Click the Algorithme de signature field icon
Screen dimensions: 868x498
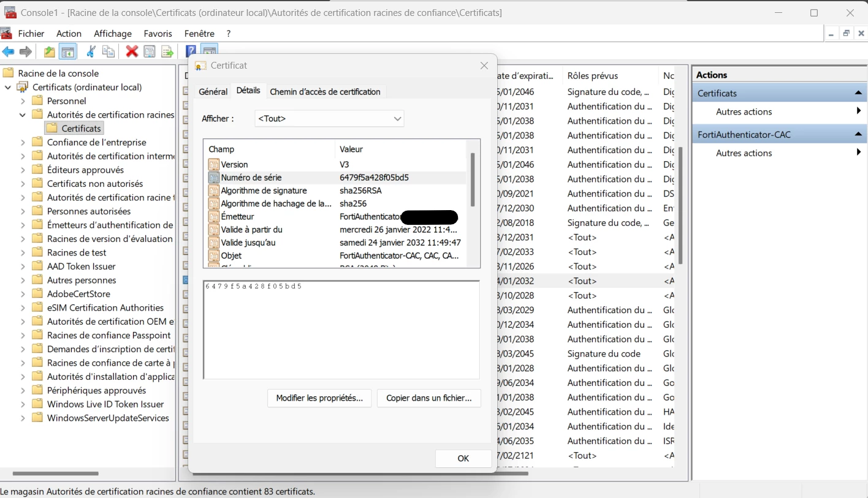pyautogui.click(x=214, y=191)
